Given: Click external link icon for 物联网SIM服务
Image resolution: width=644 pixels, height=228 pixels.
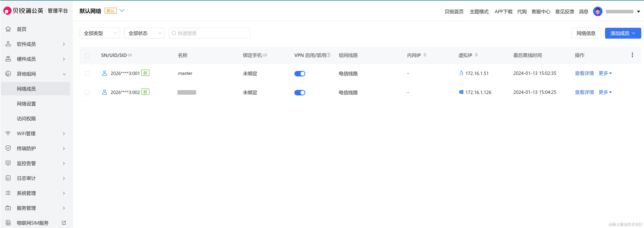Looking at the screenshot, I should 64,223.
